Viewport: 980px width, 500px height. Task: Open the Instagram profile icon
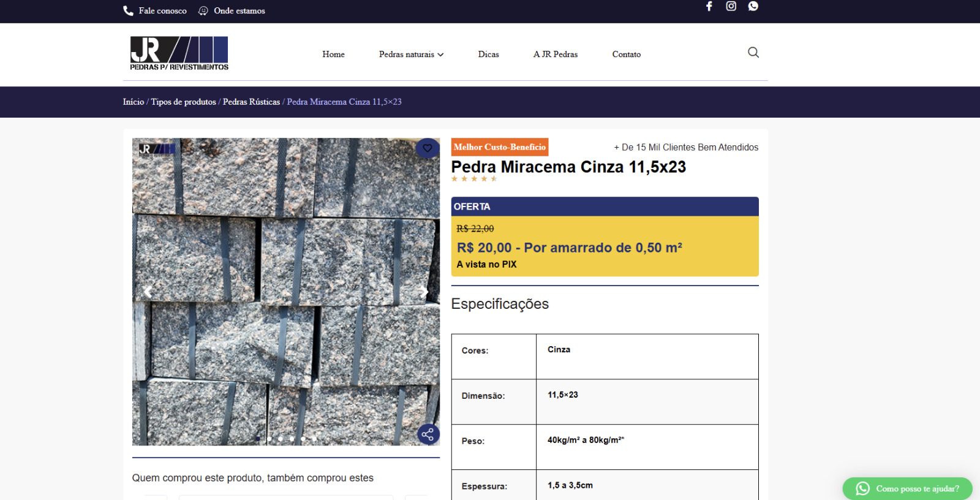(731, 6)
